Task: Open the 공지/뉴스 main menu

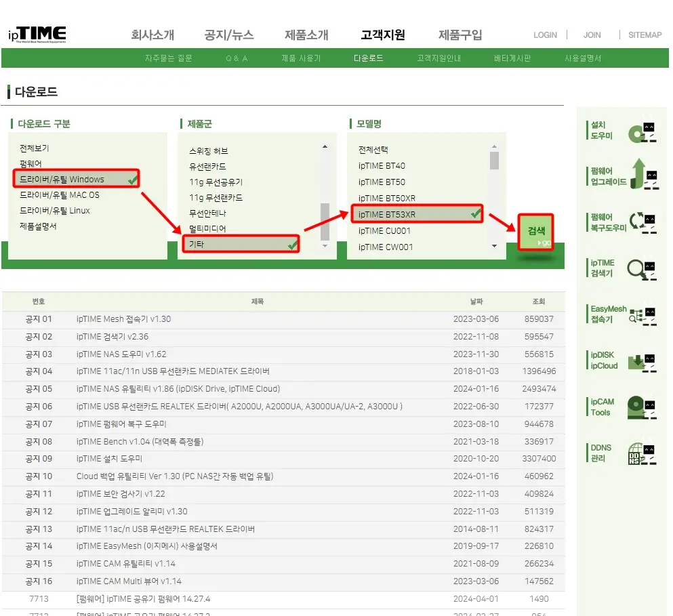Action: pyautogui.click(x=229, y=35)
